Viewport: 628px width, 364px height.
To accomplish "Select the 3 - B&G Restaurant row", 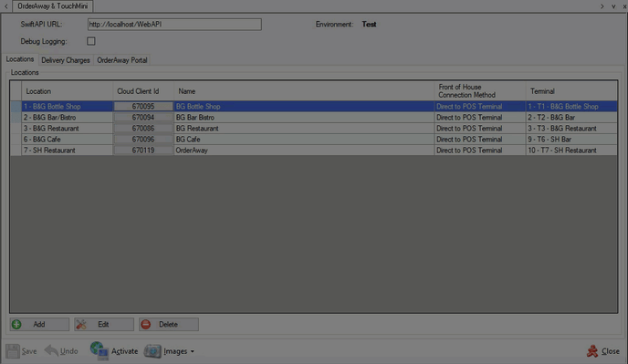I will point(314,129).
